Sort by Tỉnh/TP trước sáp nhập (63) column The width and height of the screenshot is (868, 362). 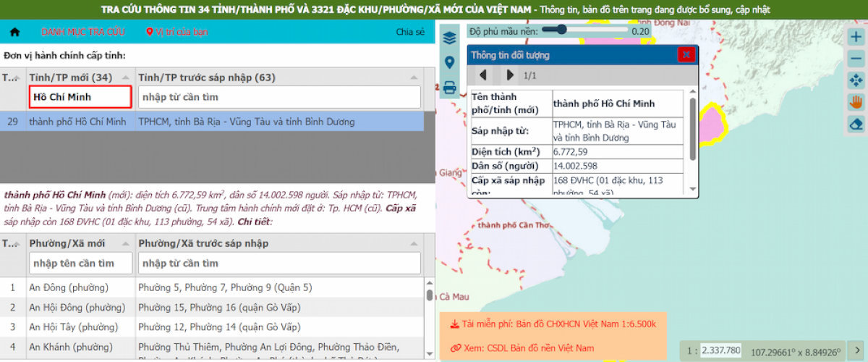(279, 77)
